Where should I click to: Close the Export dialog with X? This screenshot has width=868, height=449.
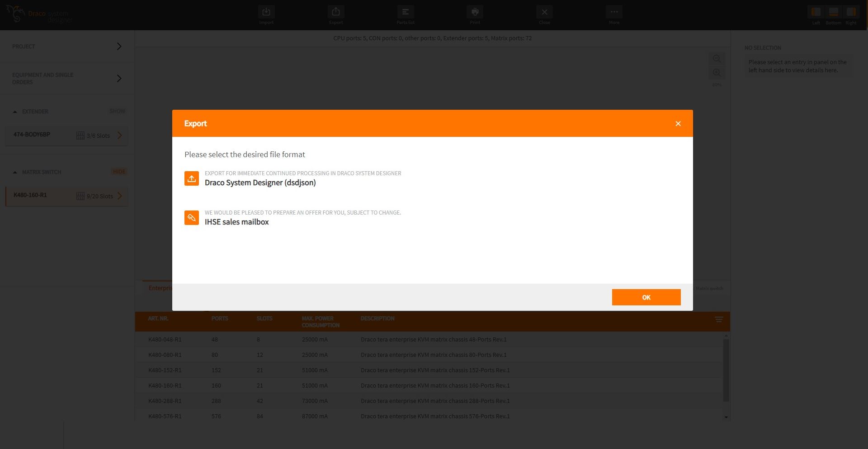click(x=678, y=124)
